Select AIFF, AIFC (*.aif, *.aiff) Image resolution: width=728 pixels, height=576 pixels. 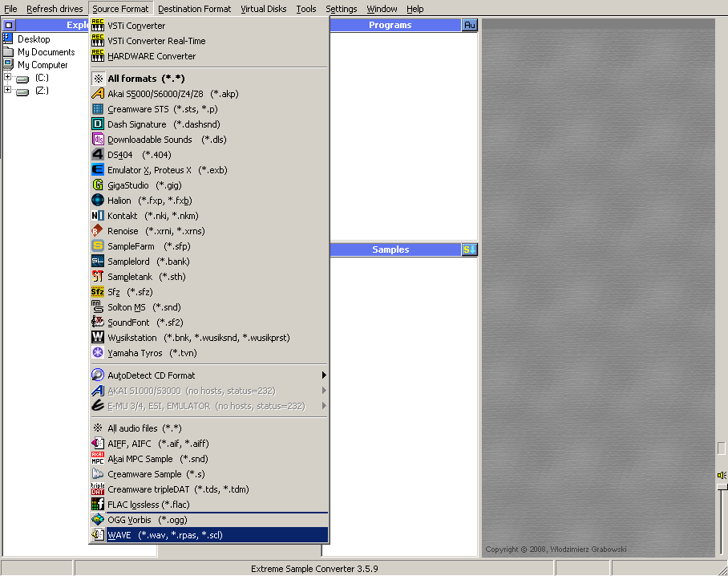[x=209, y=444]
